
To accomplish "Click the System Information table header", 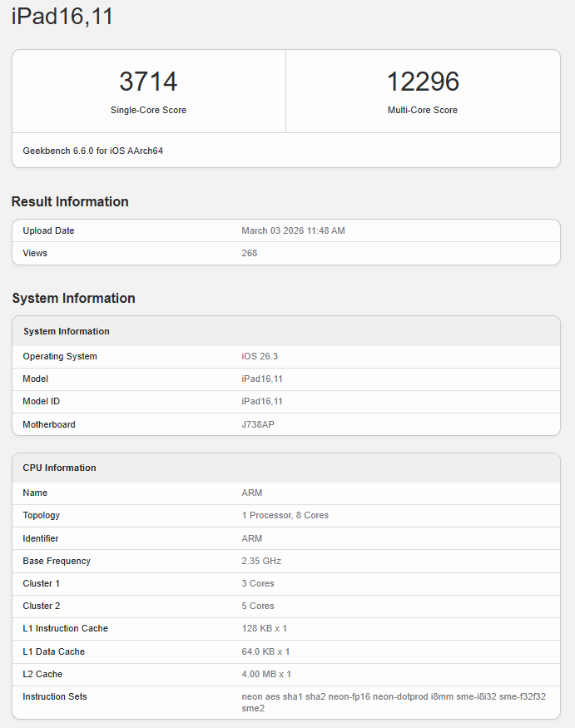I will tap(66, 331).
